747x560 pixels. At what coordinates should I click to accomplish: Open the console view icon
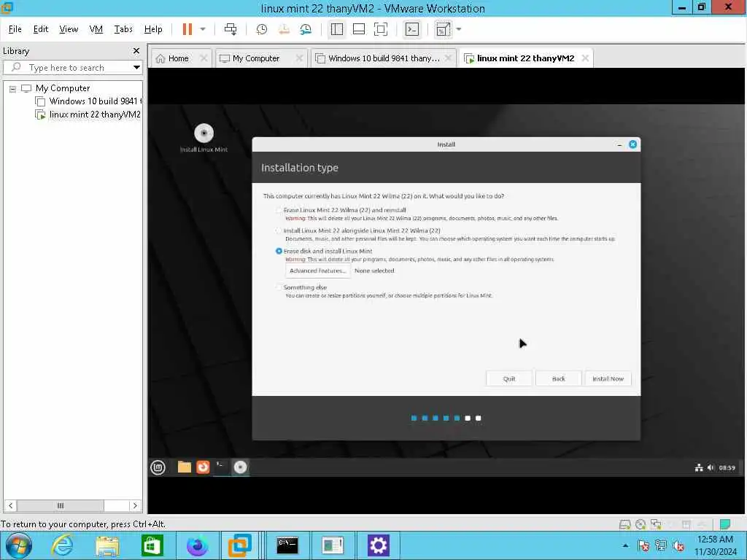[x=411, y=29]
